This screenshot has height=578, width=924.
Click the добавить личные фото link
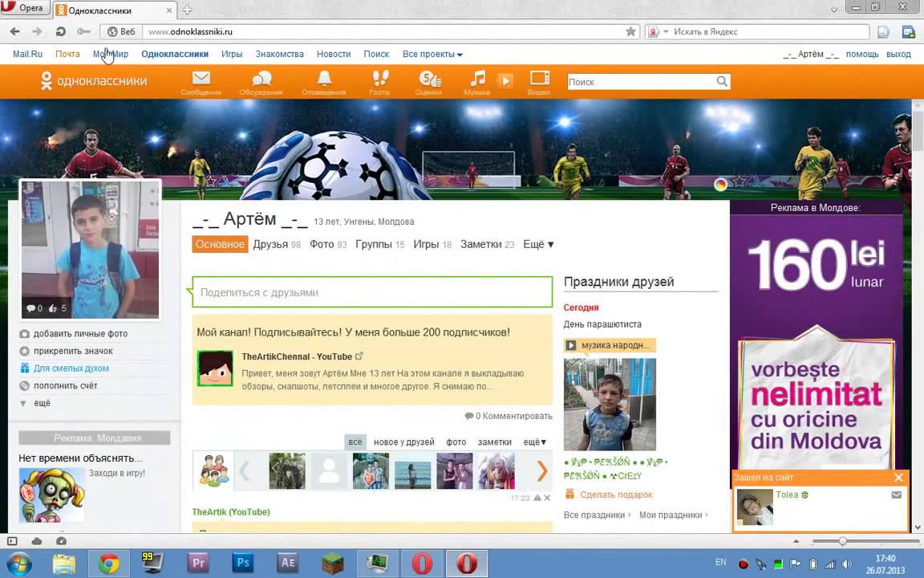point(80,333)
